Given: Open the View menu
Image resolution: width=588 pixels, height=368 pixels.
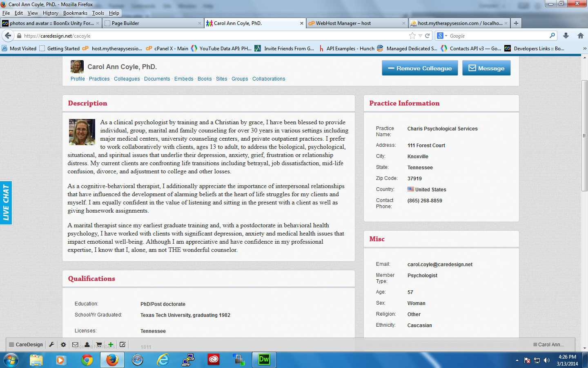Looking at the screenshot, I should pos(33,13).
